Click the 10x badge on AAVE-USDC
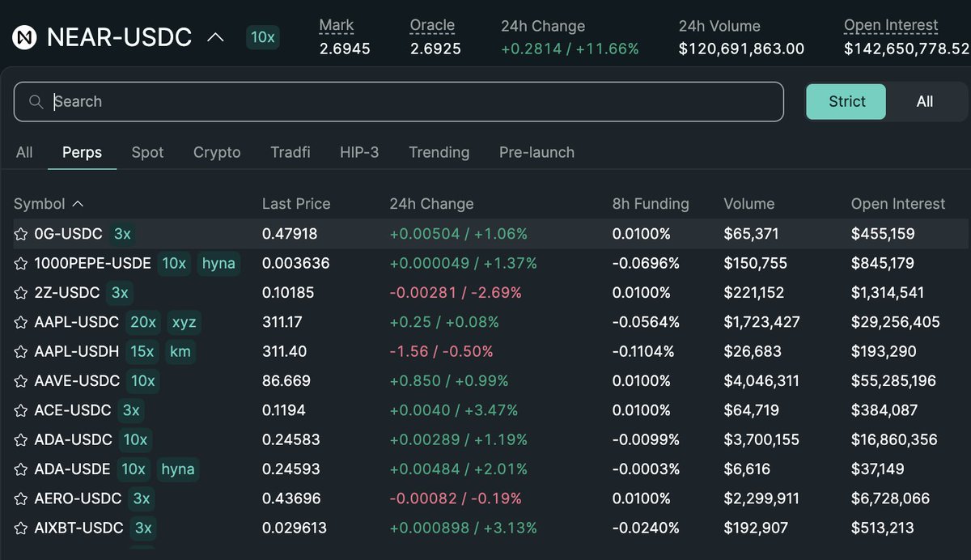The image size is (971, 560). pyautogui.click(x=143, y=380)
